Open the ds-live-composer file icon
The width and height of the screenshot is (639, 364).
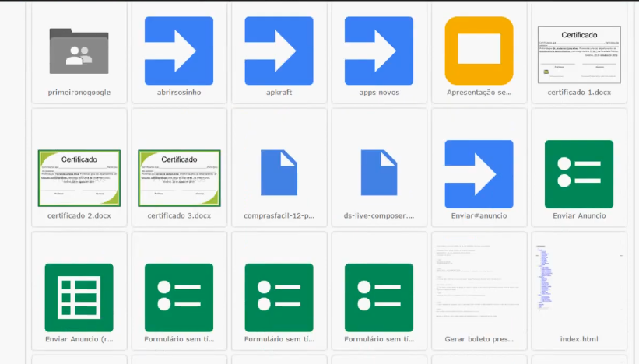379,173
